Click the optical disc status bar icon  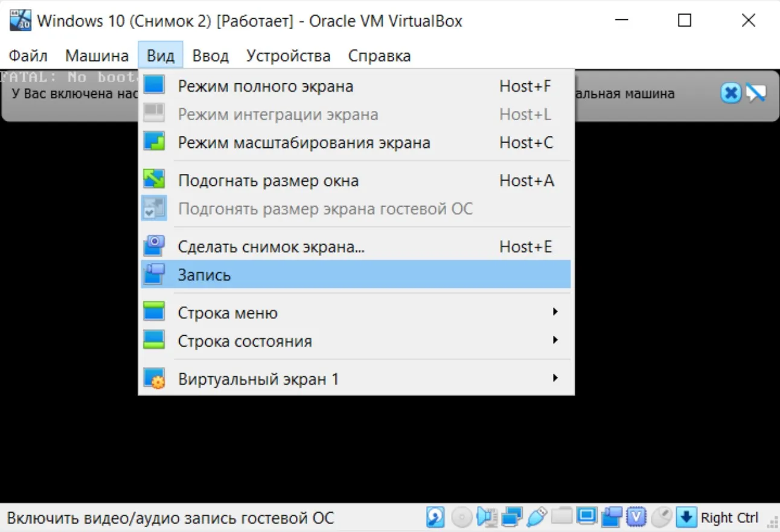point(461,517)
